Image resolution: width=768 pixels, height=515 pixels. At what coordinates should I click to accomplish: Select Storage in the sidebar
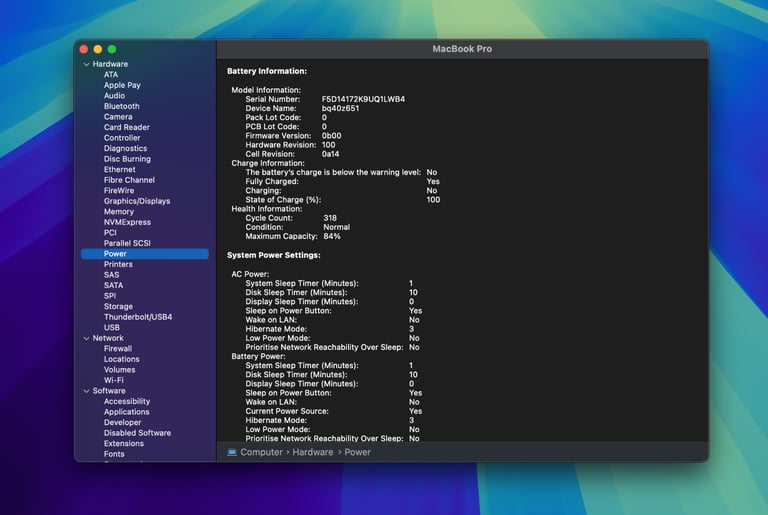pyautogui.click(x=118, y=306)
